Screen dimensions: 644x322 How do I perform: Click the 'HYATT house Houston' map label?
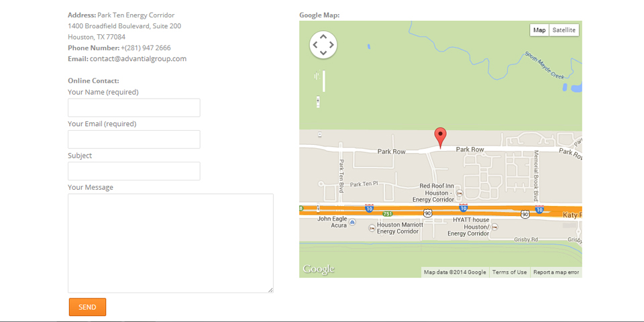coord(468,227)
